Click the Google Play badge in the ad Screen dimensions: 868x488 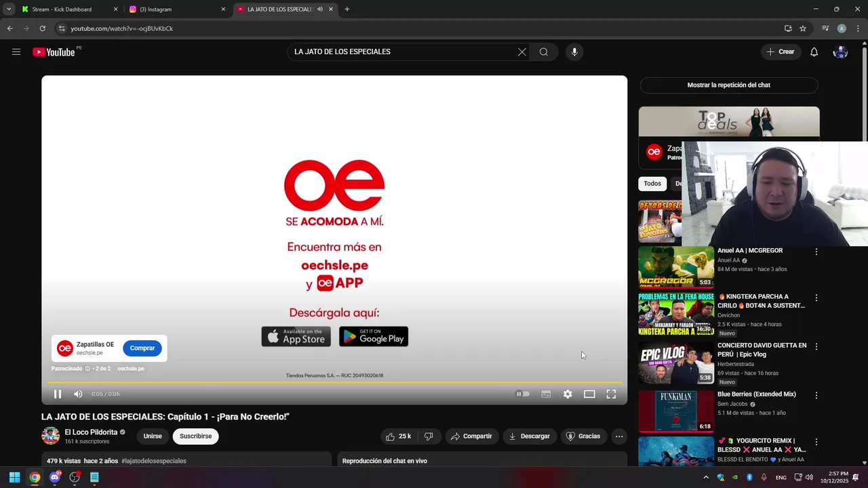[374, 337]
